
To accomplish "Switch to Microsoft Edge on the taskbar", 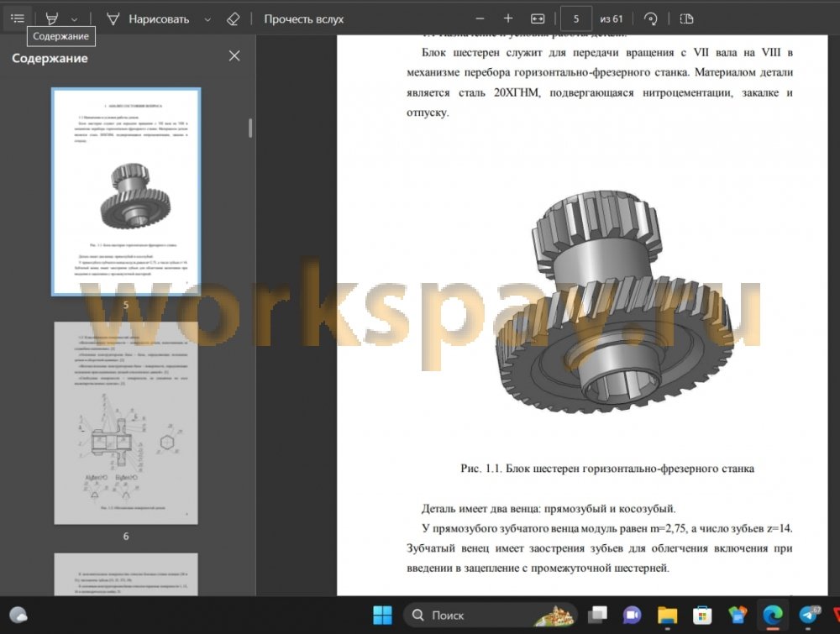I will click(773, 616).
